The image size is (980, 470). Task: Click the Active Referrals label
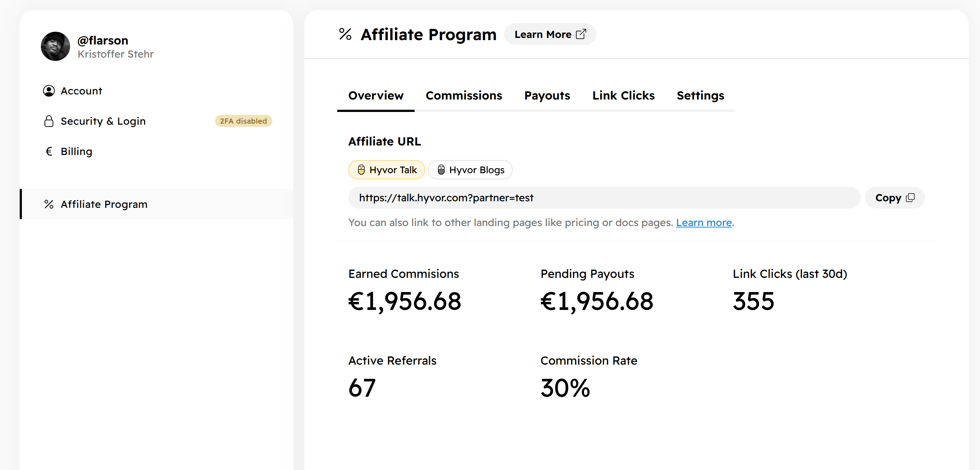[x=392, y=361]
